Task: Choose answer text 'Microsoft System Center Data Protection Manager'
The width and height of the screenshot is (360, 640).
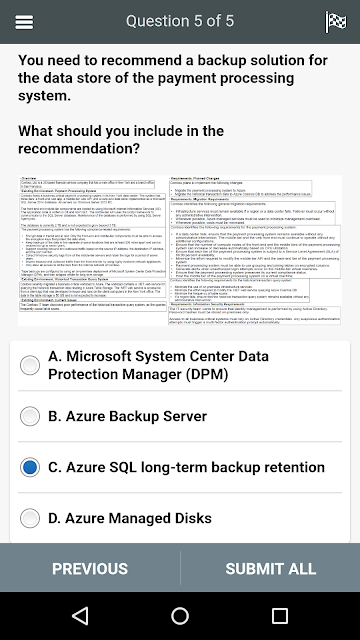Action: pos(158,365)
